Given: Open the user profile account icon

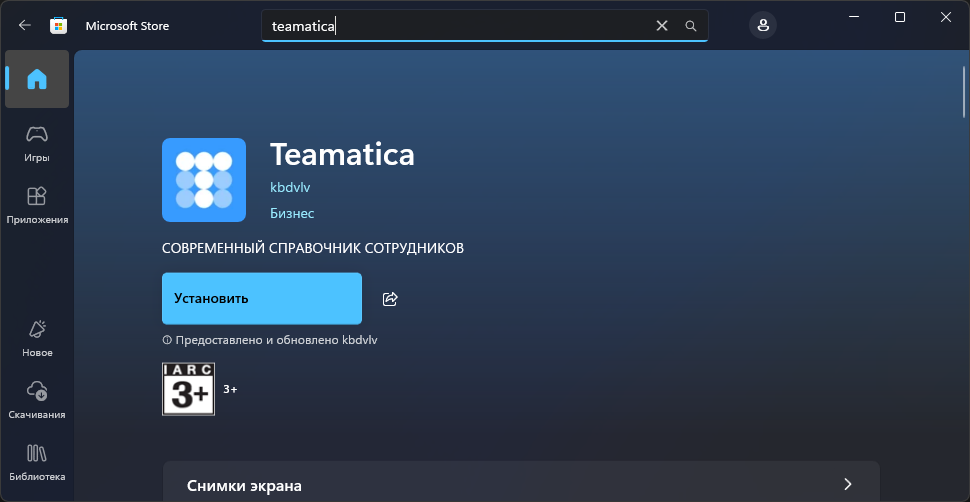Looking at the screenshot, I should coord(763,25).
